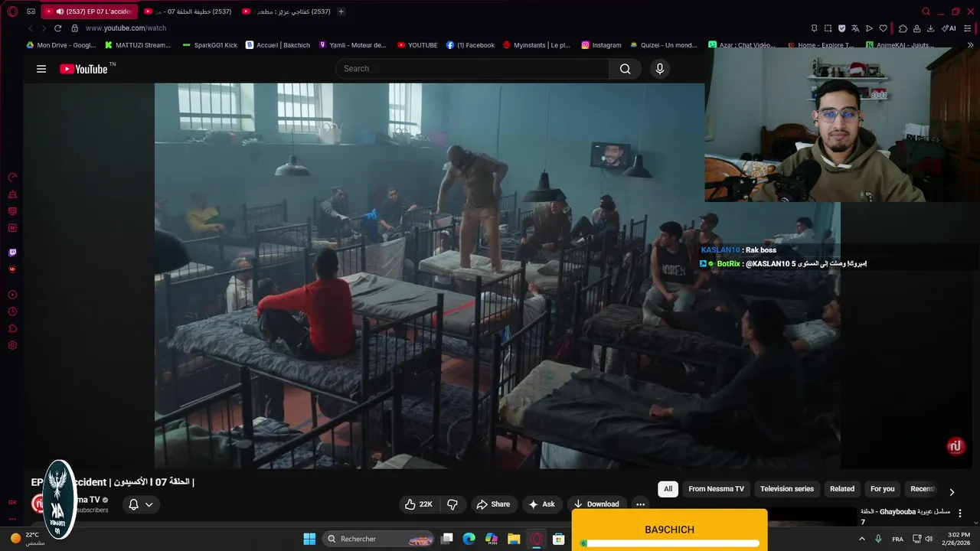Show hidden system tray icons chevron
This screenshot has height=551, width=980.
[862, 539]
